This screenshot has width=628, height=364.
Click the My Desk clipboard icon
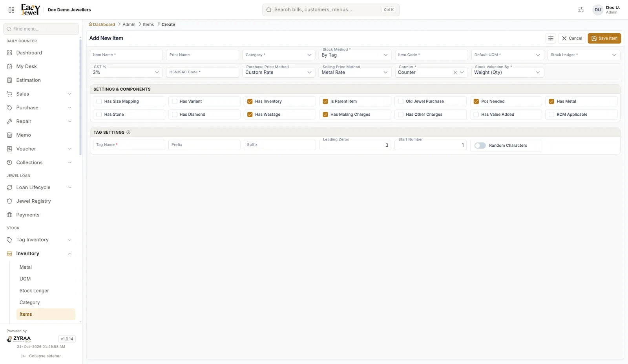coord(10,66)
